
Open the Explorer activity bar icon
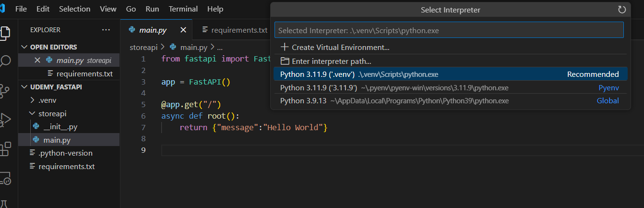click(x=4, y=32)
